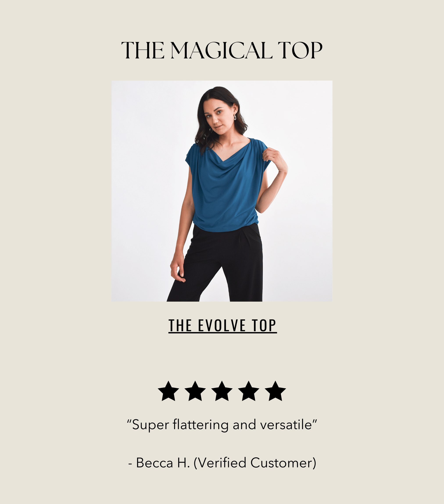Open THE EVOLVE TOP product link
The height and width of the screenshot is (504, 444).
pos(223,326)
